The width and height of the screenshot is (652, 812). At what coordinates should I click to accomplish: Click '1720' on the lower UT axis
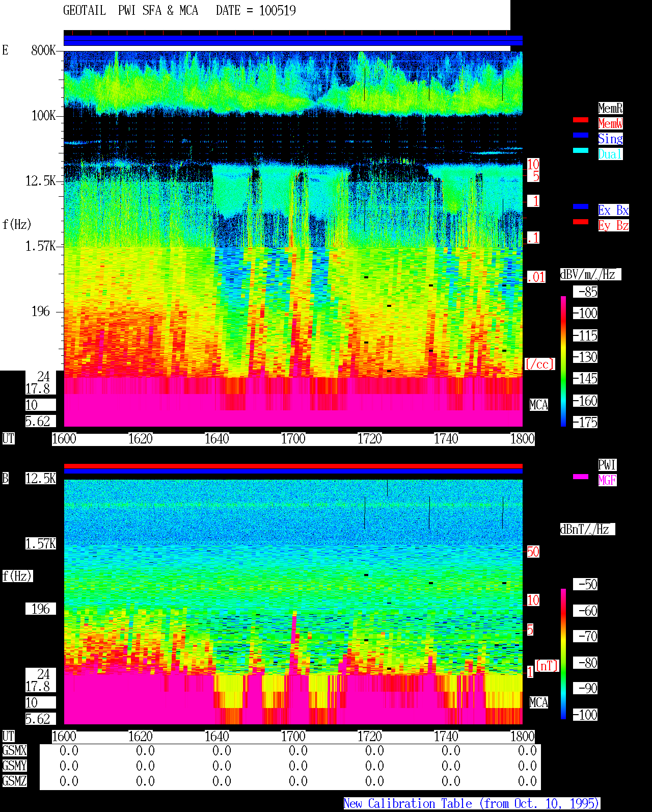(x=369, y=736)
